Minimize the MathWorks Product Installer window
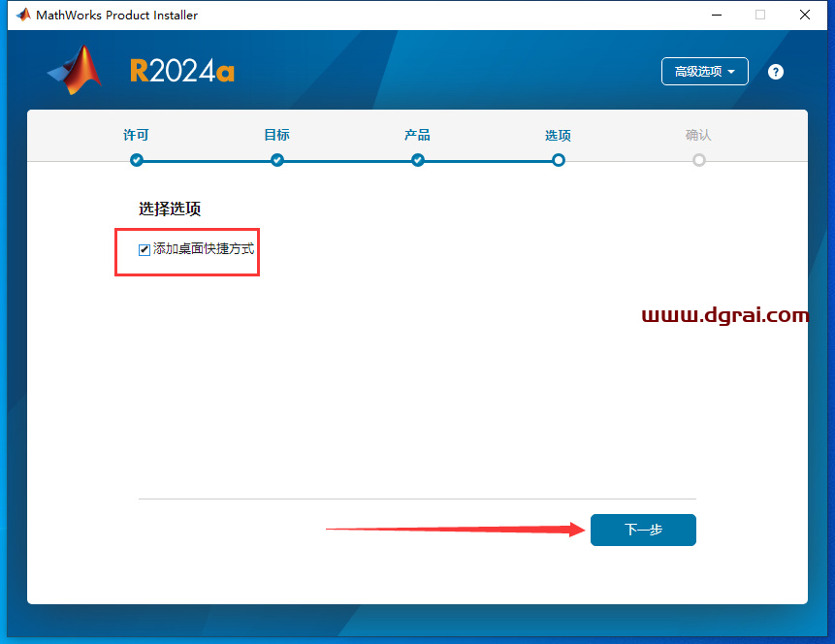The image size is (835, 644). click(x=717, y=15)
